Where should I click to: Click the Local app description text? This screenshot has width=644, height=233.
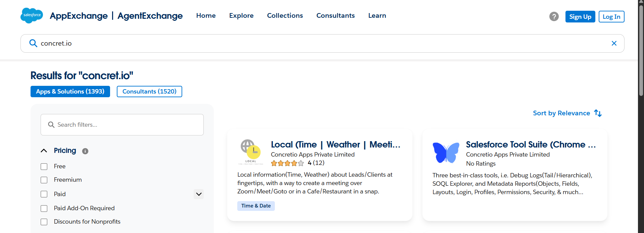click(315, 183)
